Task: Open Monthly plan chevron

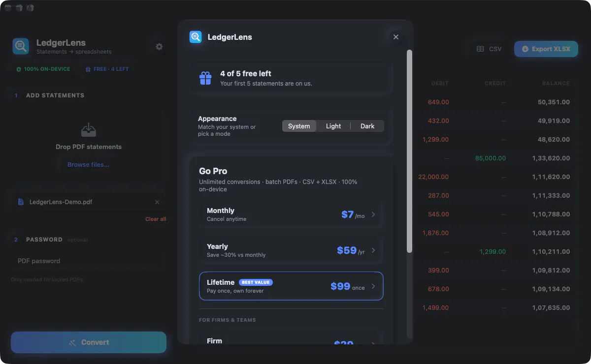Action: point(373,214)
